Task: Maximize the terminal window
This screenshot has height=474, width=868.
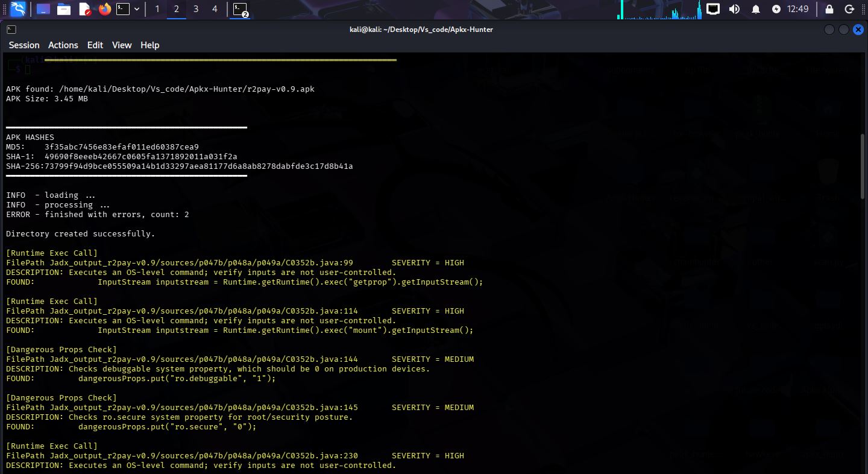Action: coord(844,30)
